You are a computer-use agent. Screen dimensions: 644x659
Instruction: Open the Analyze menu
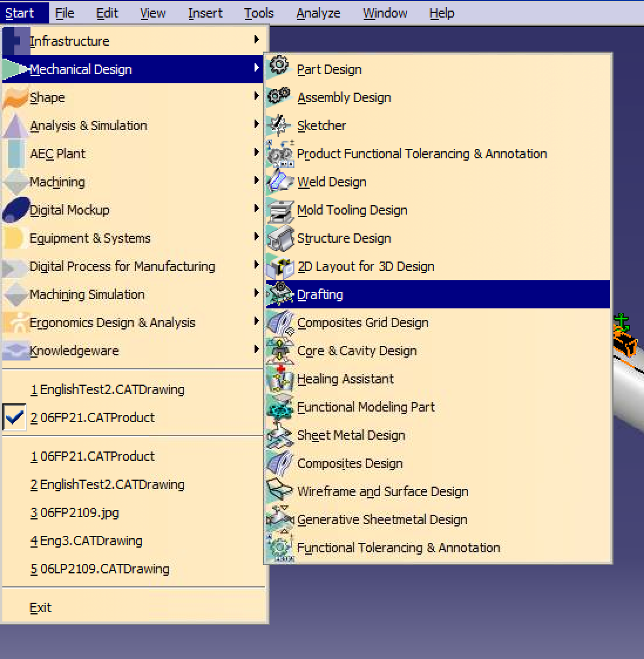click(318, 12)
